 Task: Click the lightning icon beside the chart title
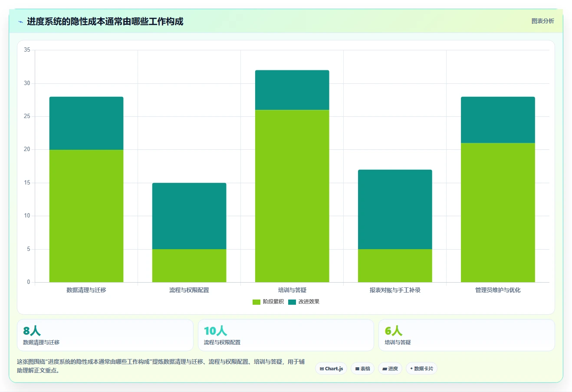[x=20, y=22]
